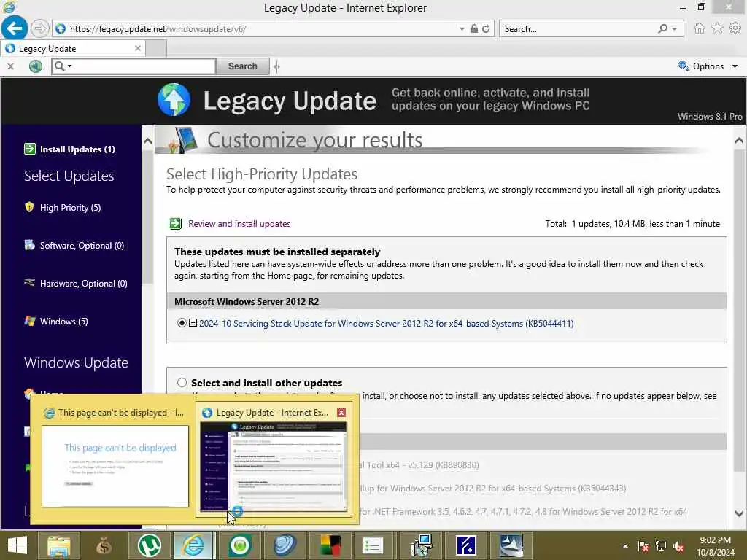This screenshot has height=560, width=747.
Task: Click the magnifier search icon in IE
Action: click(x=662, y=28)
